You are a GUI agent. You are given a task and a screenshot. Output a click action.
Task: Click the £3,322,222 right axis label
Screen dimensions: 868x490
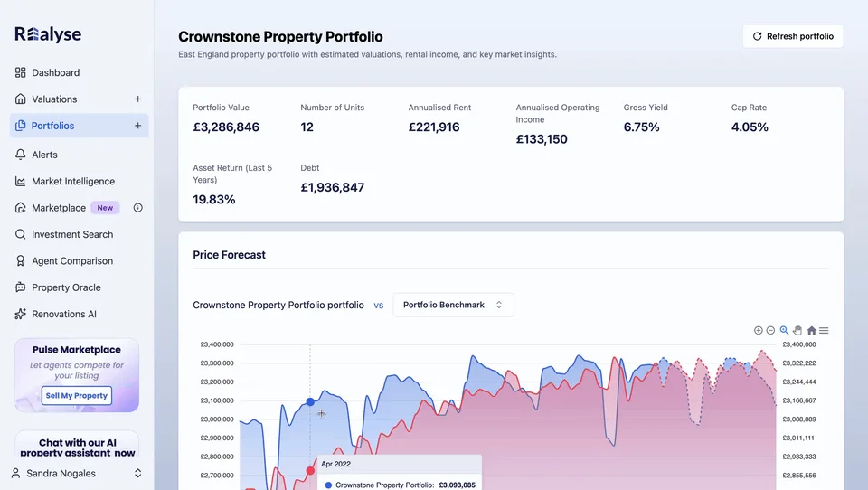click(x=798, y=363)
